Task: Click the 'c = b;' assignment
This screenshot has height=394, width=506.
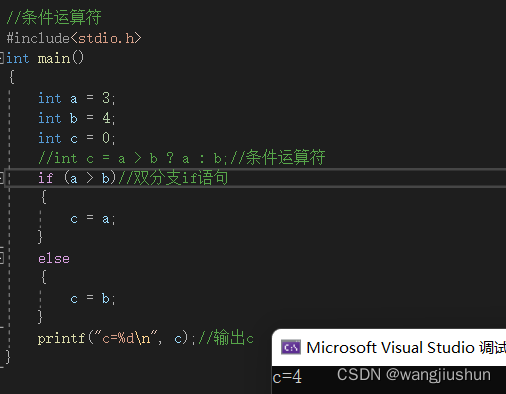Action: point(93,298)
